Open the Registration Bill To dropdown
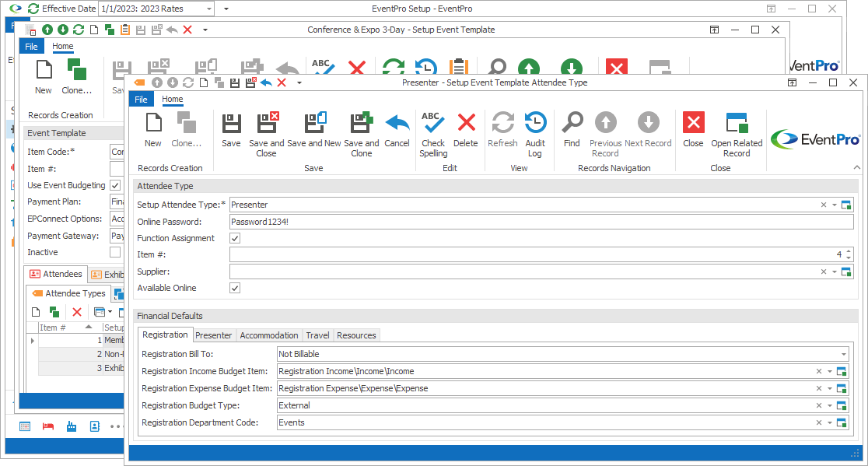This screenshot has width=868, height=466. tap(844, 354)
